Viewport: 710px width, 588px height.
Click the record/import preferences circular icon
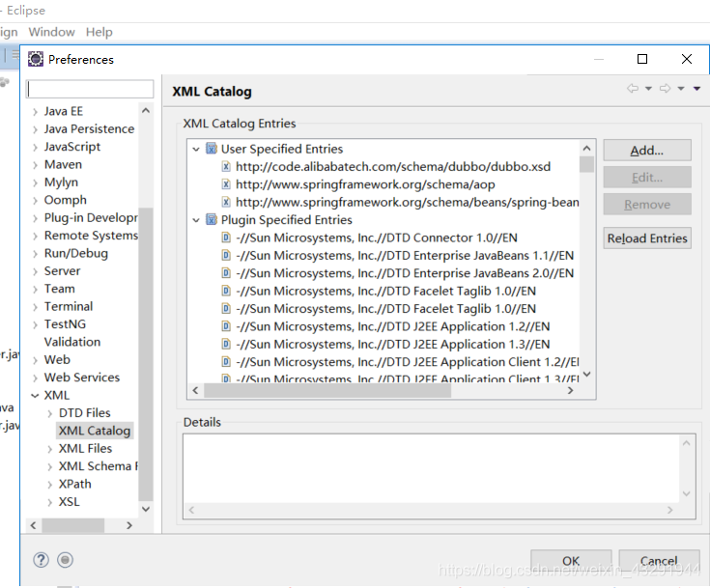click(x=66, y=560)
